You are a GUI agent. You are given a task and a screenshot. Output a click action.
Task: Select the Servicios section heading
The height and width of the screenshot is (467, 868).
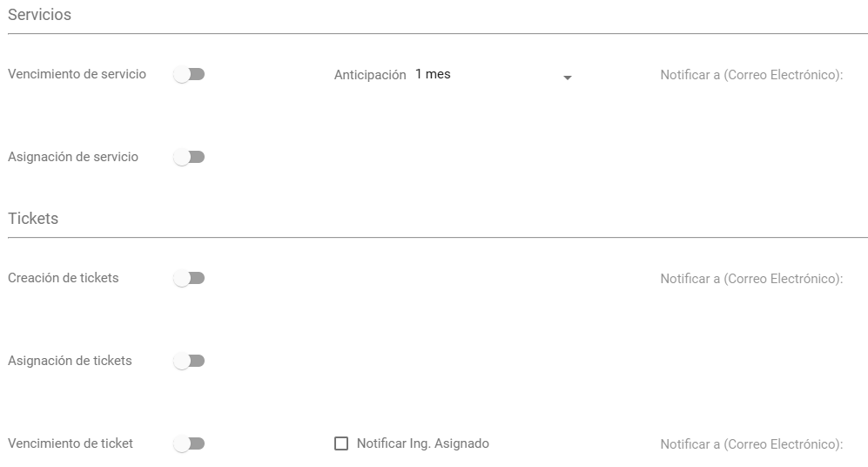(39, 15)
